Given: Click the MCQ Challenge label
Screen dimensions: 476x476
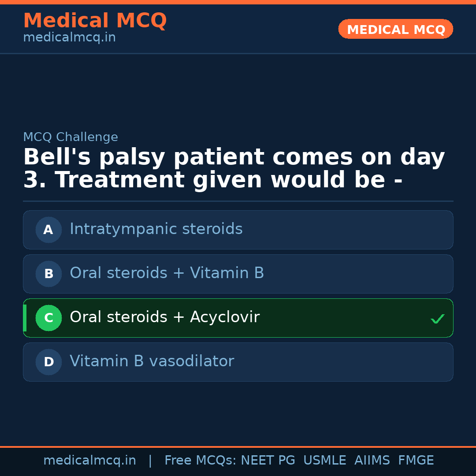Looking at the screenshot, I should tap(71, 137).
